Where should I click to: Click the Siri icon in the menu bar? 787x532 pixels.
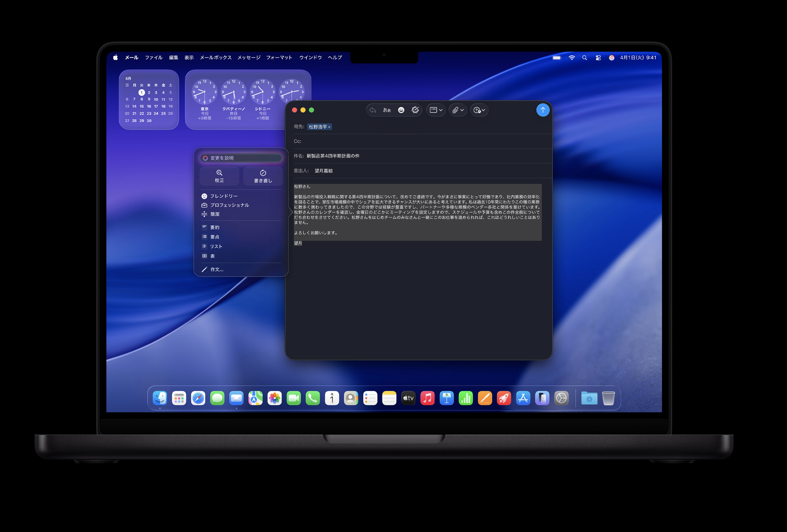pos(612,58)
